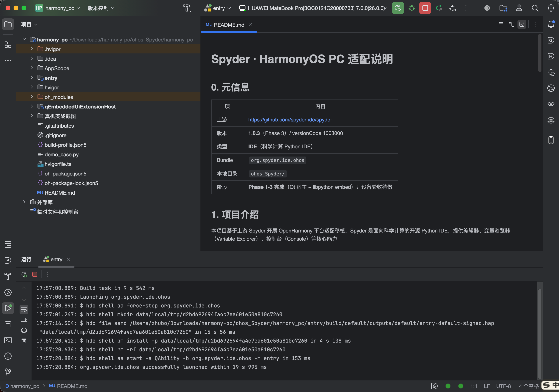Open the Terminal tool window icon
Screen dimensions: 559x392
click(8, 340)
